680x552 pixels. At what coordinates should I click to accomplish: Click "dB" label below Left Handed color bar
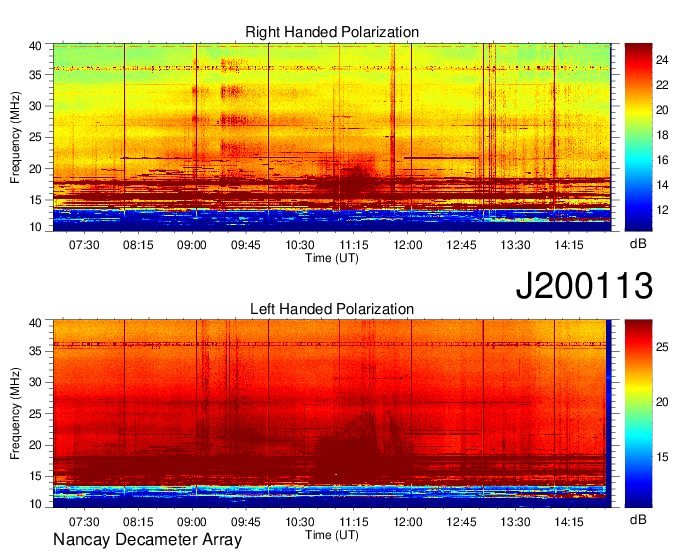[638, 519]
